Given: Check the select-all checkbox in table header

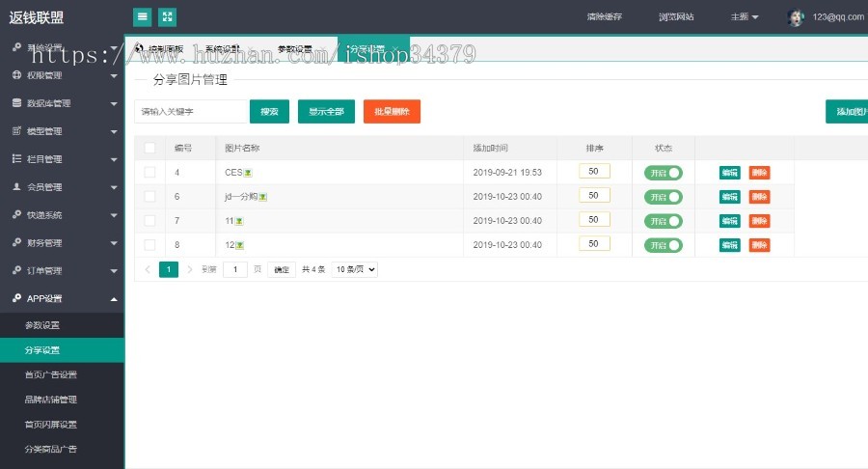Looking at the screenshot, I should click(149, 149).
